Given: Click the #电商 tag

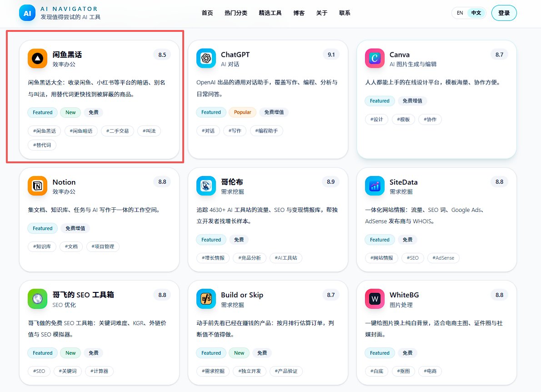Looking at the screenshot, I should pos(430,371).
